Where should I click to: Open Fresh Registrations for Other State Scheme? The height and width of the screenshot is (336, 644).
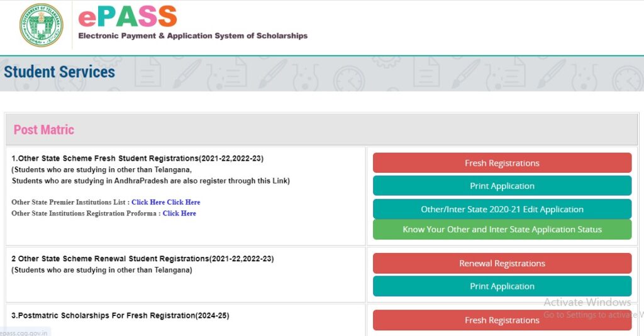[x=502, y=163]
